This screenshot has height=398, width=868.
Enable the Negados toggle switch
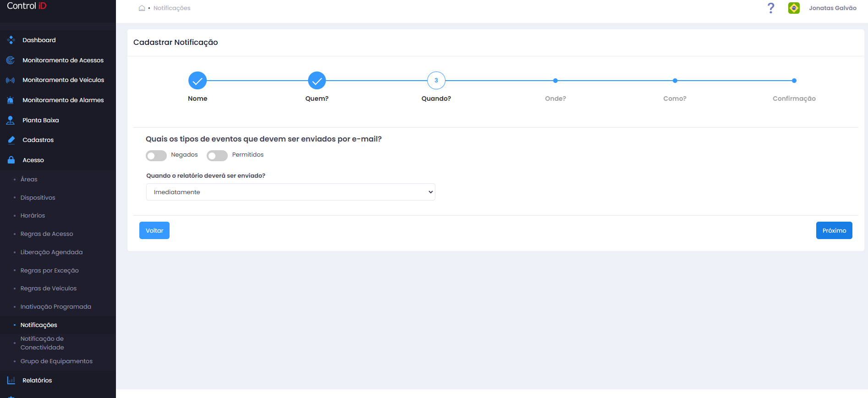(156, 156)
